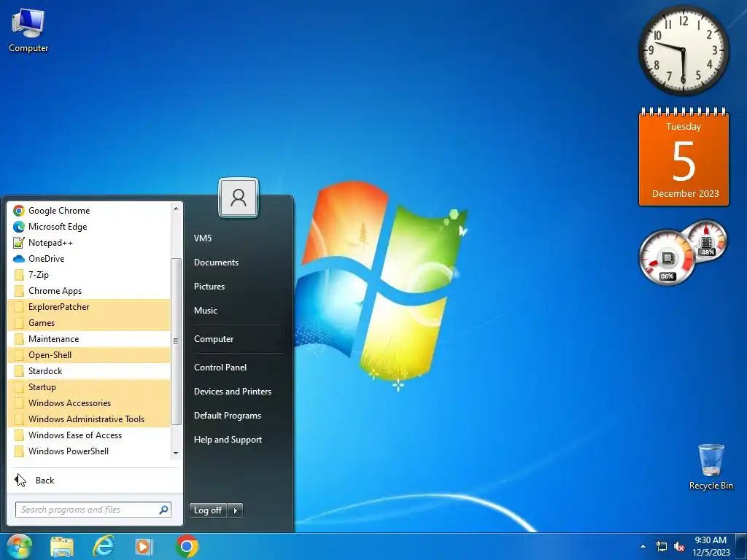Launch Microsoft Edge from the Start menu

point(89,227)
